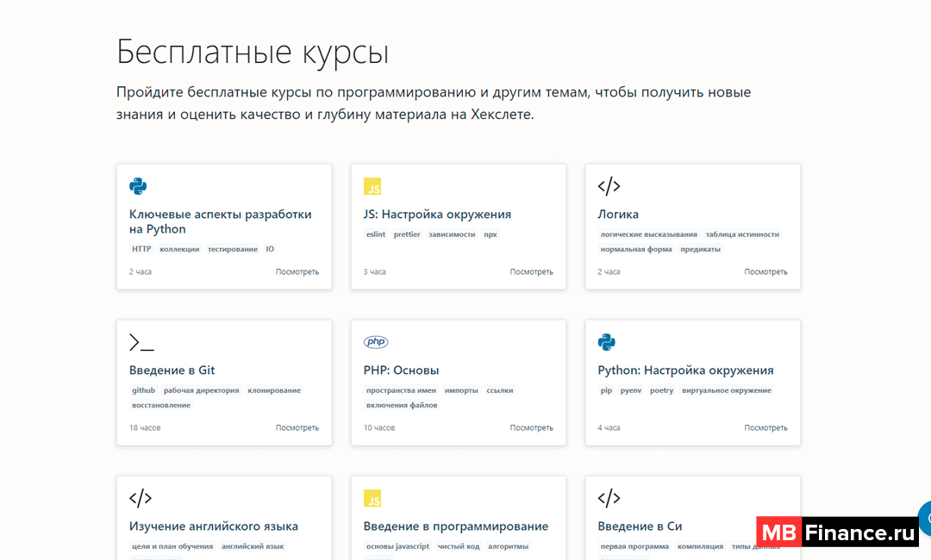The image size is (931, 560).
Task: Select the цели и план обучения tag
Action: (x=172, y=546)
